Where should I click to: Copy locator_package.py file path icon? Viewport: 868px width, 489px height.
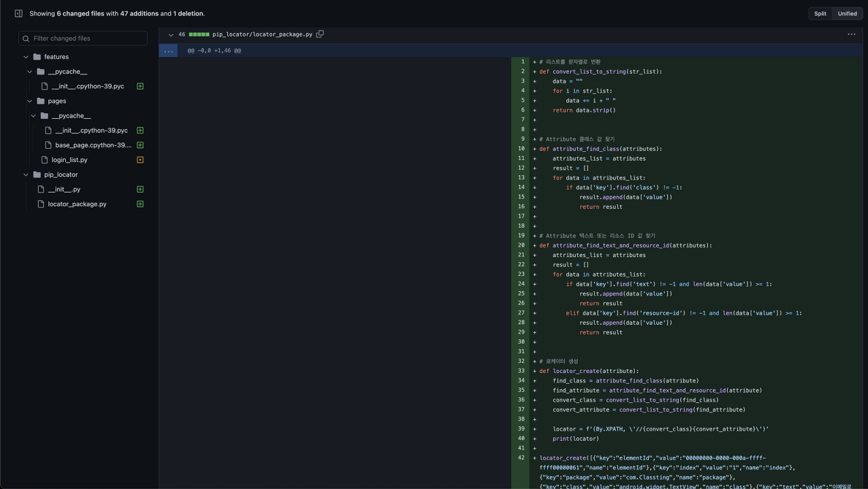[320, 34]
